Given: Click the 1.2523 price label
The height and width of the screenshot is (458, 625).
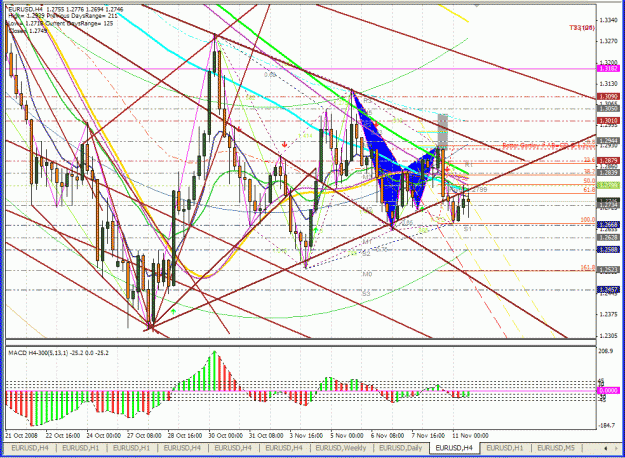Looking at the screenshot, I should point(608,270).
